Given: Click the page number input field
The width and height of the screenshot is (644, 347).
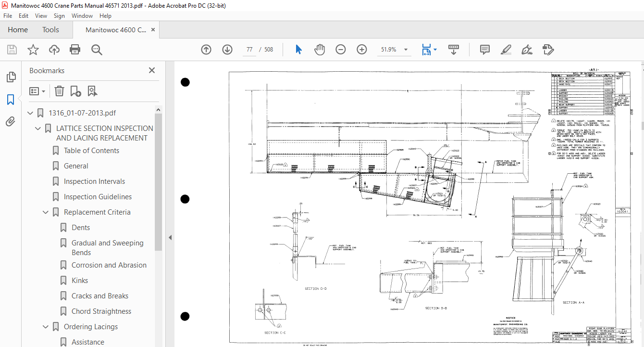Looking at the screenshot, I should tap(249, 50).
